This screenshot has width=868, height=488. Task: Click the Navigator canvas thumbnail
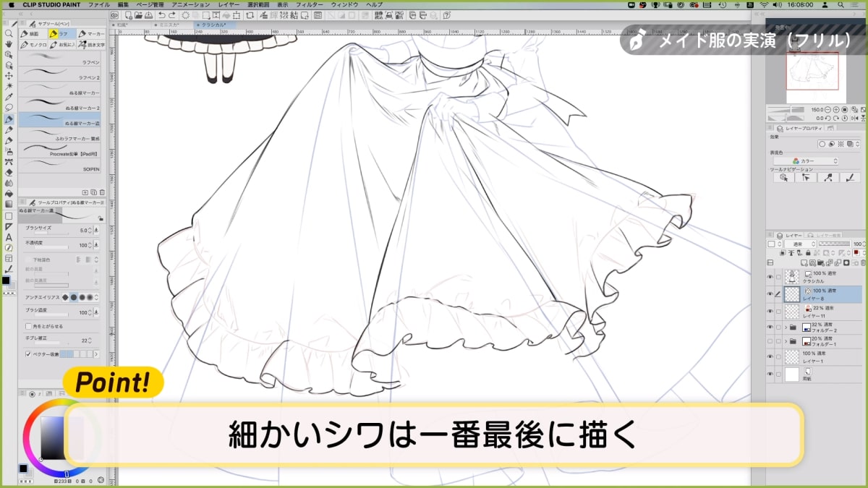(812, 70)
